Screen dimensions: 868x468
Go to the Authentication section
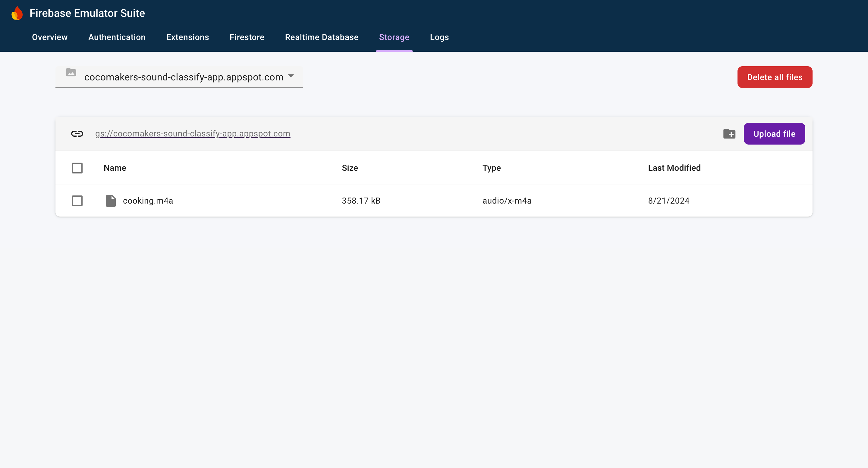coord(117,37)
